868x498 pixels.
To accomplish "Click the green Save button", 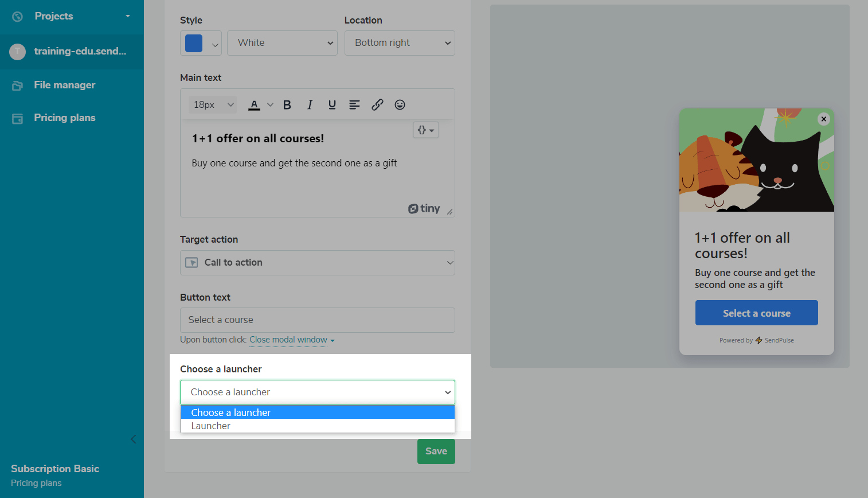I will click(x=436, y=452).
